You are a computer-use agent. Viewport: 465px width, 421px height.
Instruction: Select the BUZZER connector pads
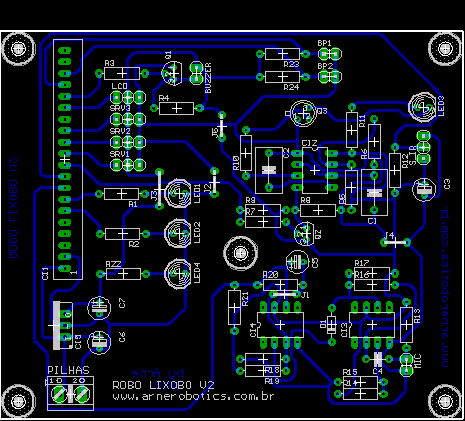[196, 73]
